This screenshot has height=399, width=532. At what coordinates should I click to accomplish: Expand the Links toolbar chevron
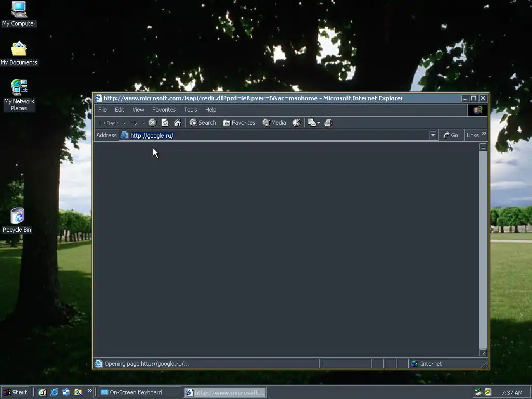(484, 134)
